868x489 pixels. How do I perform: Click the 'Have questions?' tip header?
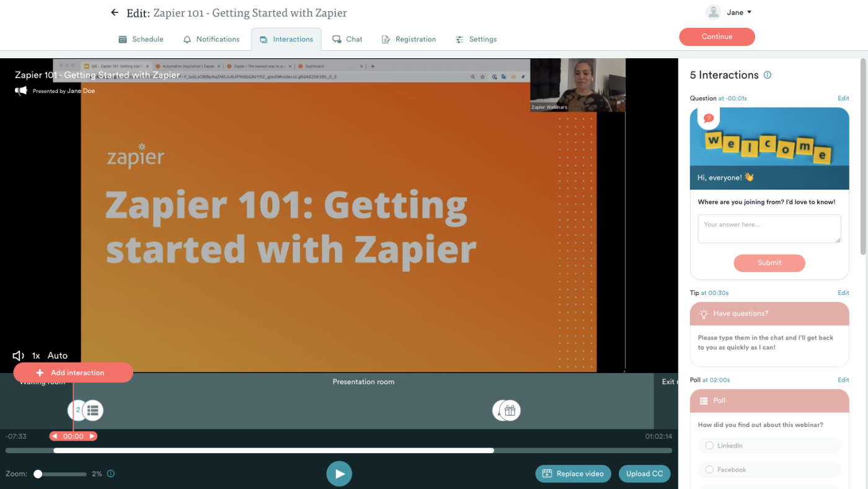(x=769, y=314)
